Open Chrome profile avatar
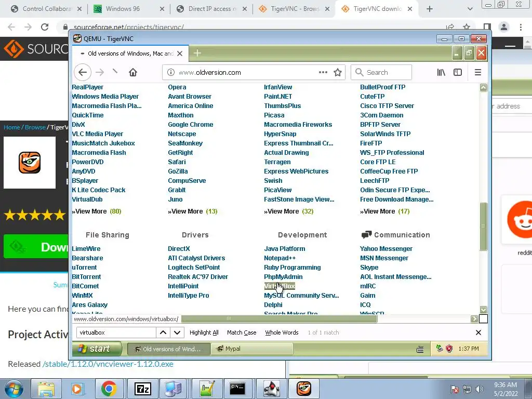532x399 pixels. coord(504,27)
